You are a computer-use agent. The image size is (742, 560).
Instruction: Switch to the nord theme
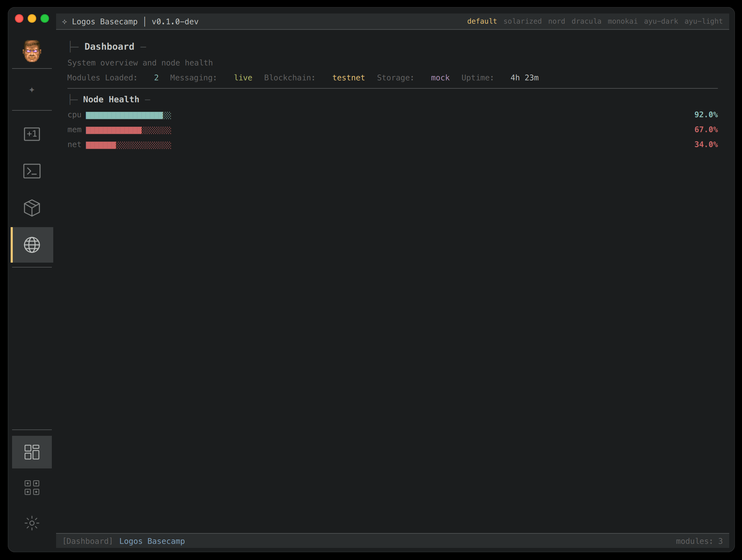tap(556, 21)
